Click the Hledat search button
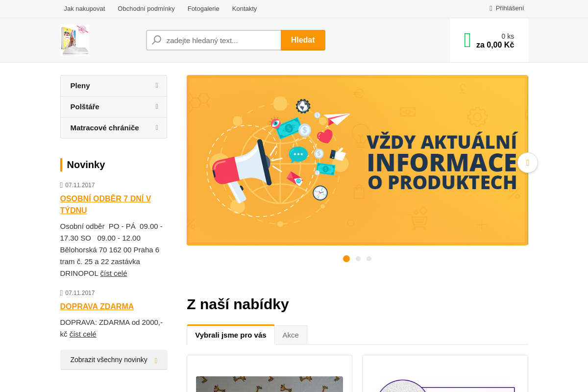The image size is (588, 392). pos(303,40)
